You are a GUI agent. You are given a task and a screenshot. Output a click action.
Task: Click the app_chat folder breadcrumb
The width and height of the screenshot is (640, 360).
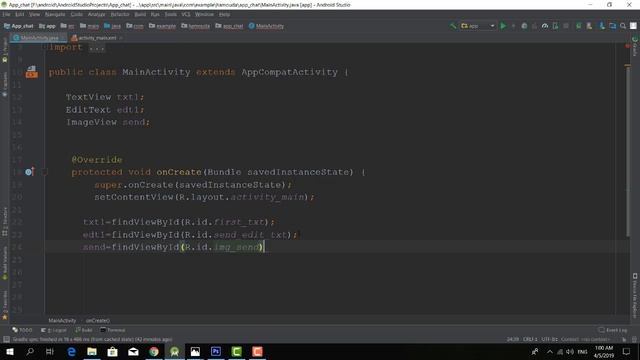click(229, 26)
